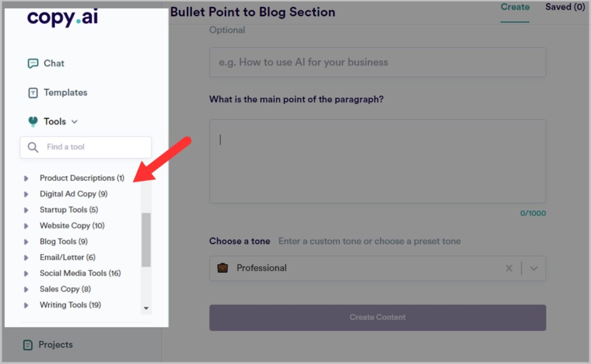
Task: Click the blog topic optional input field
Action: click(x=377, y=62)
